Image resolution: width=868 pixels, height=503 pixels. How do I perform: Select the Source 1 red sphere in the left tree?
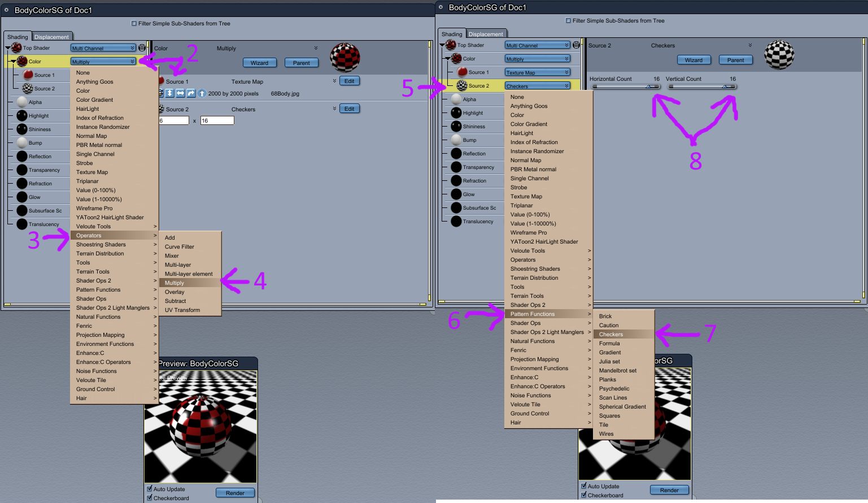click(x=28, y=75)
